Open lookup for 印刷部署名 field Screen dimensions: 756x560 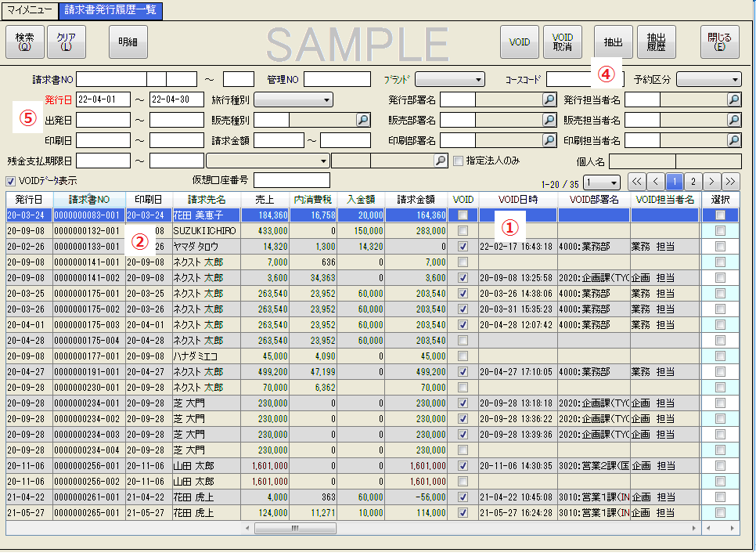(549, 140)
